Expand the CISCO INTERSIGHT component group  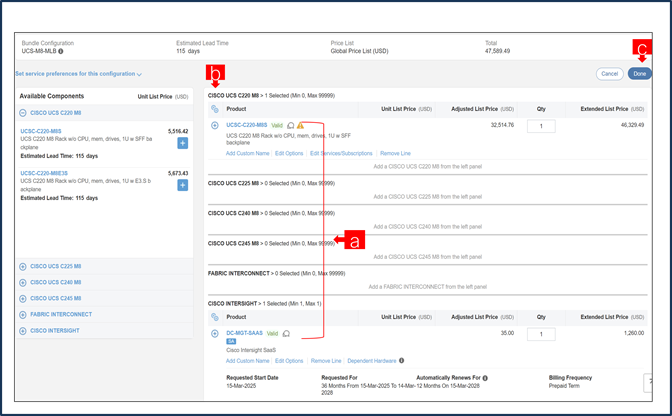pyautogui.click(x=23, y=331)
